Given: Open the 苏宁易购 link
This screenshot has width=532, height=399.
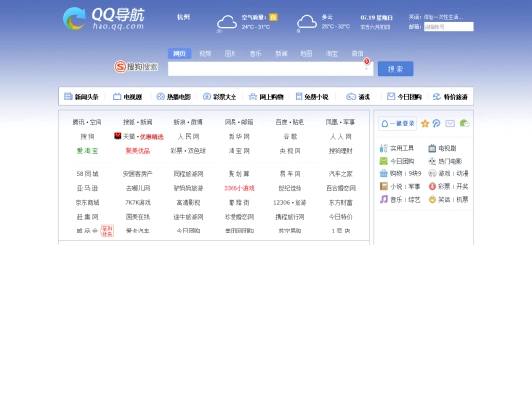Looking at the screenshot, I should click(x=290, y=231).
